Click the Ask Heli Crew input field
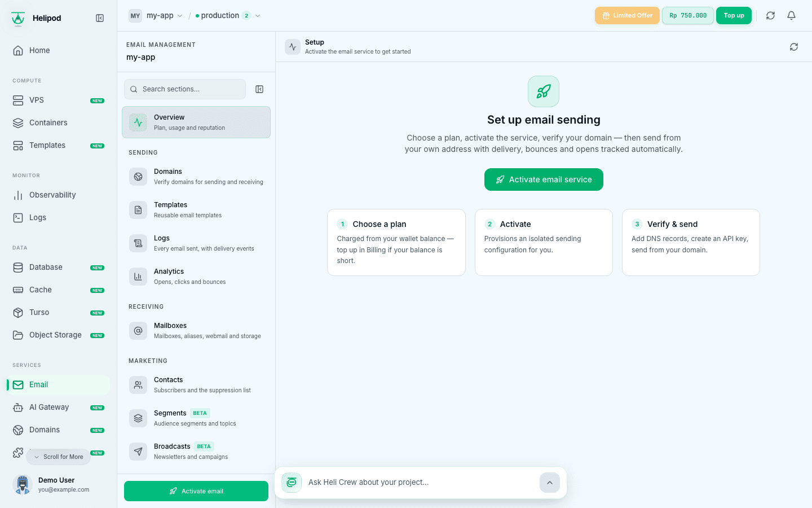 point(420,483)
